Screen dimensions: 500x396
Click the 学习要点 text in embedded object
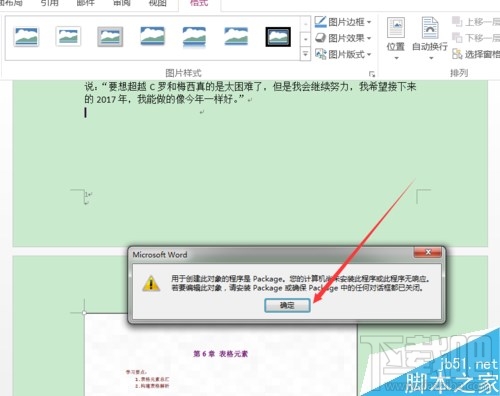[136, 372]
